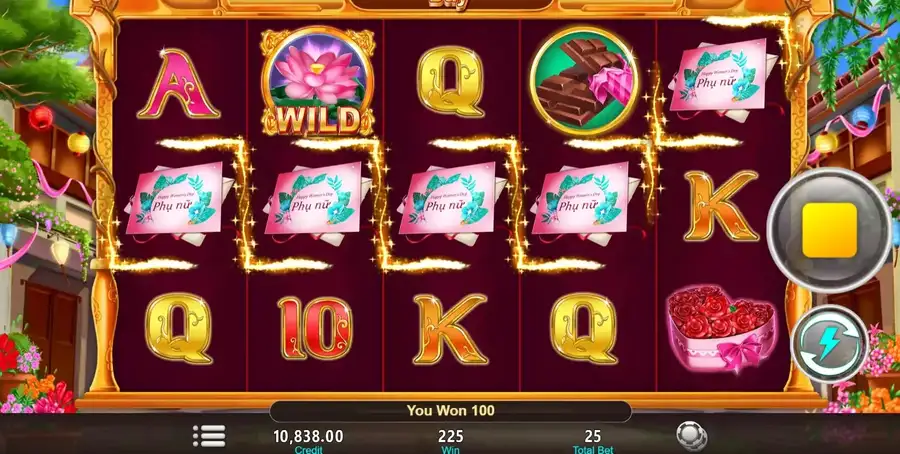900x454 pixels.
Task: Click the chip bet selector icon
Action: coord(691,437)
